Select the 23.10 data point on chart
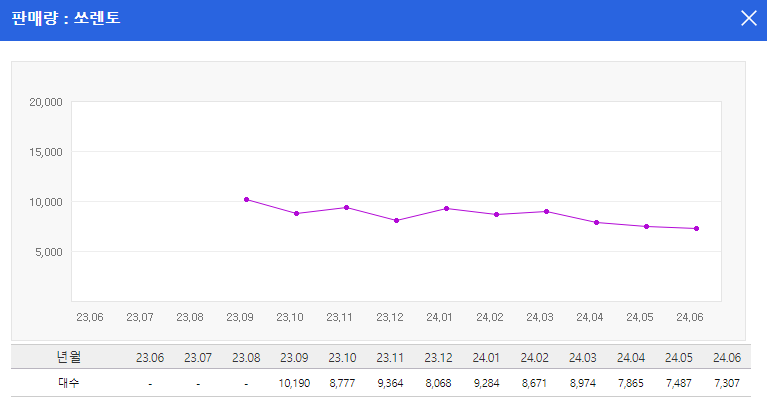The width and height of the screenshot is (767, 412). pos(296,214)
